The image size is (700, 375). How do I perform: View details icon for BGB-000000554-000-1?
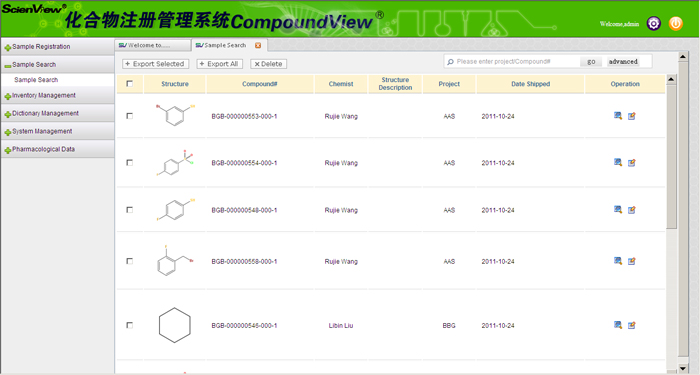click(618, 162)
